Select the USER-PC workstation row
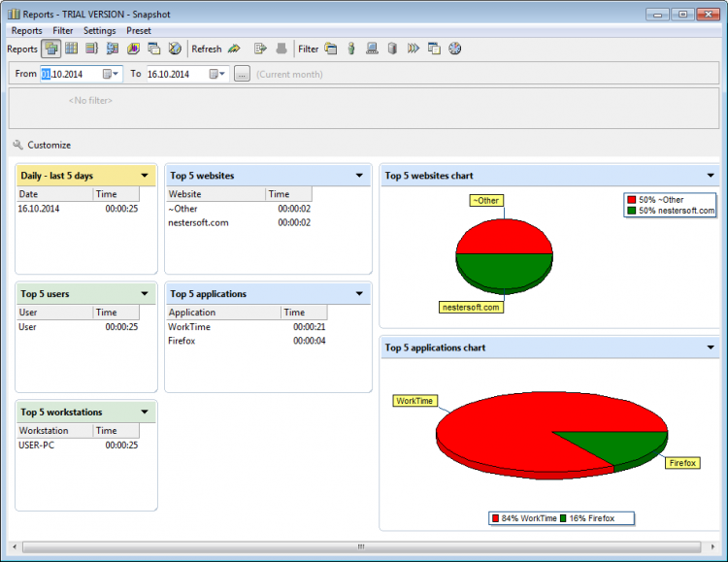 click(78, 445)
